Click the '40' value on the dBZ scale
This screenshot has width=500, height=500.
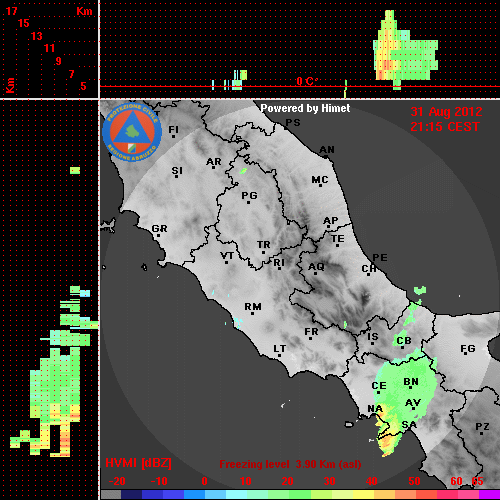coord(372,481)
